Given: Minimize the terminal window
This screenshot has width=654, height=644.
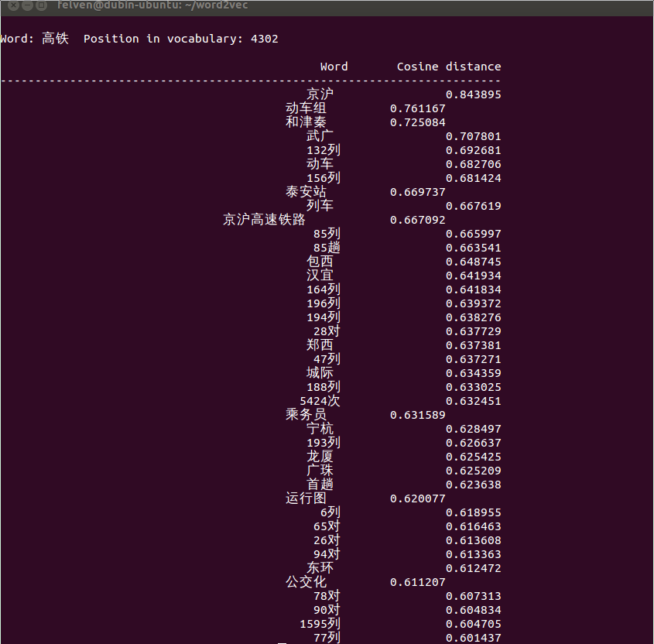Looking at the screenshot, I should [28, 5].
